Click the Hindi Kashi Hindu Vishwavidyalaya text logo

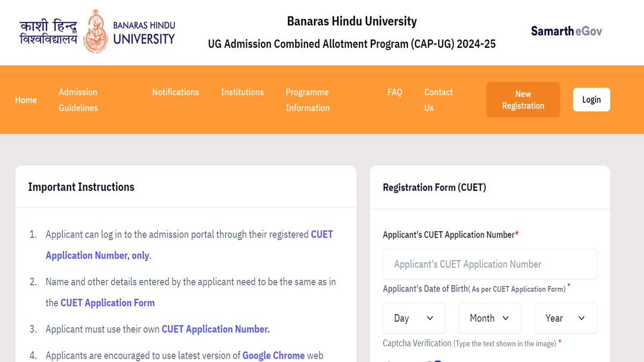[x=48, y=32]
